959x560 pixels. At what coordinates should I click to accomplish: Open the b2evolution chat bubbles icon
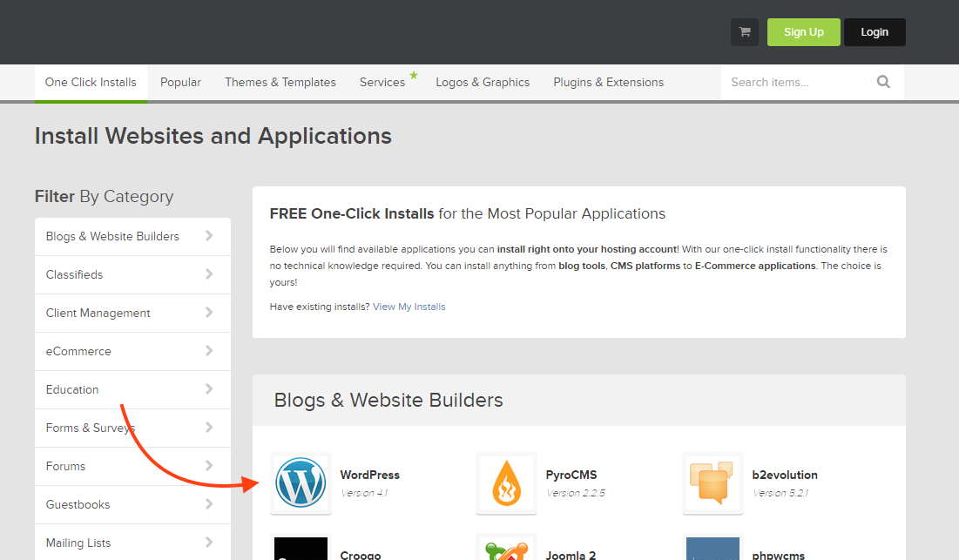[x=712, y=483]
